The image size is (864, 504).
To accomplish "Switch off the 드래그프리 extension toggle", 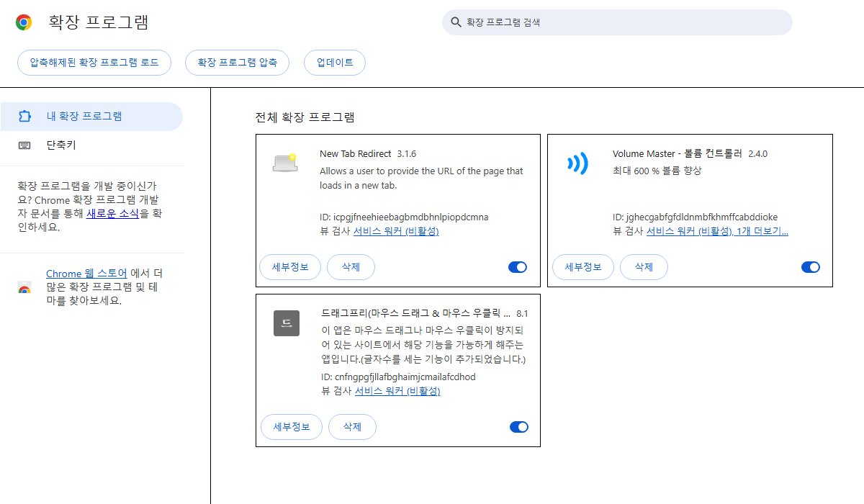I will 519,427.
